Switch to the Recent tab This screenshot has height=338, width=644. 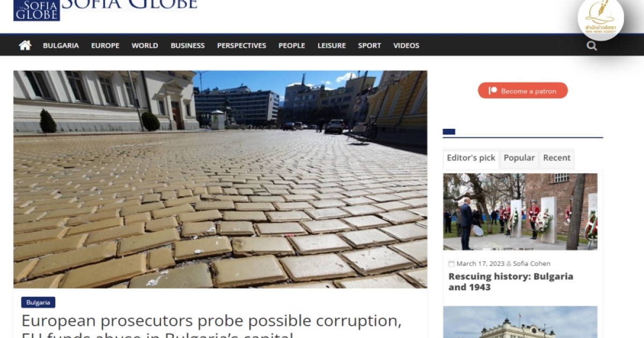point(557,158)
